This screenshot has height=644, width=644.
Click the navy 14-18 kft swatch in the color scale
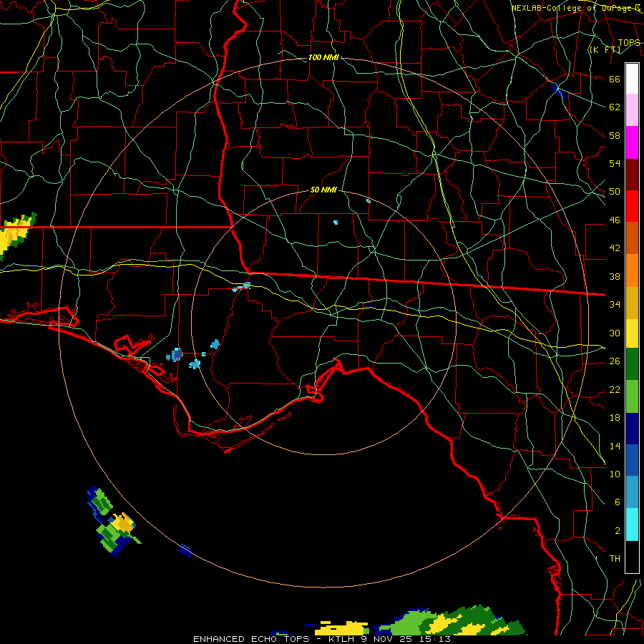pos(632,429)
